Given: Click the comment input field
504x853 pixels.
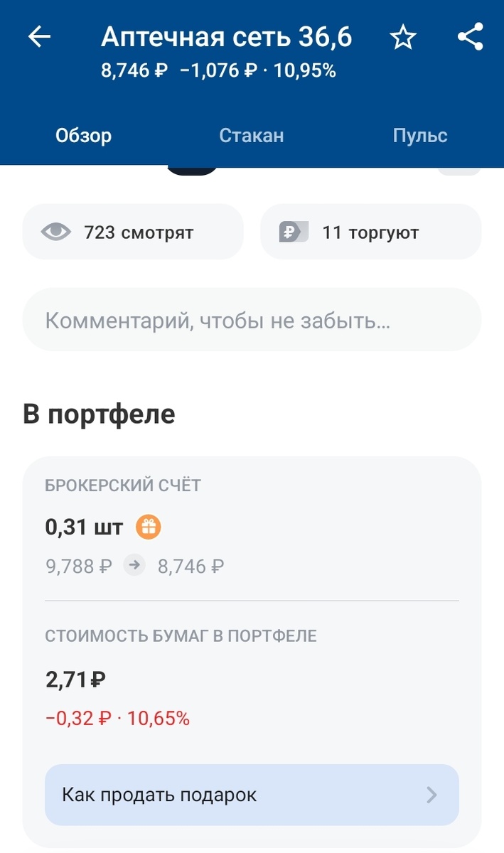Looking at the screenshot, I should (x=252, y=320).
